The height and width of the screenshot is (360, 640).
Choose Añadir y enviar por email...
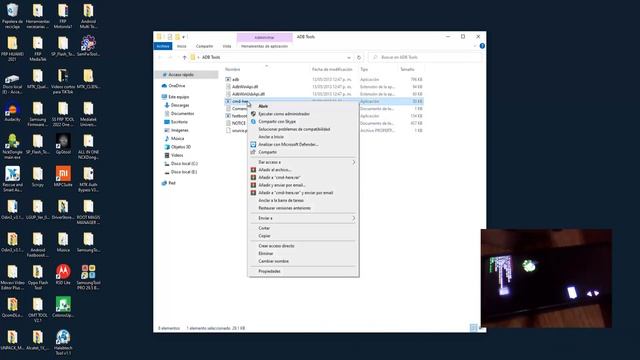(303, 185)
